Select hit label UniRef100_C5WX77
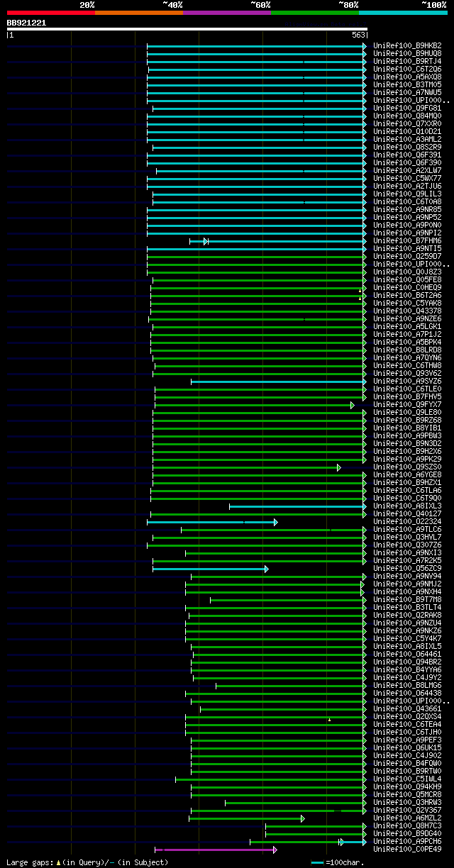 (x=408, y=179)
